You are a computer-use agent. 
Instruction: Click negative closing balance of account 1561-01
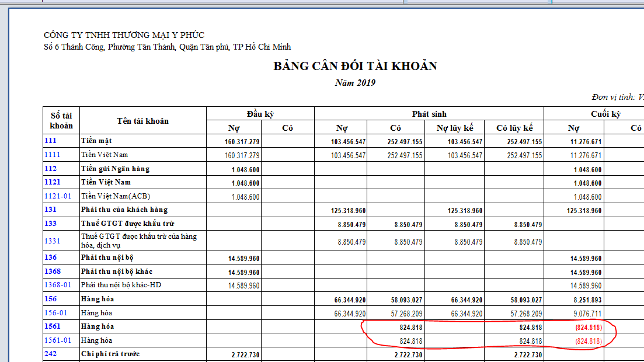tap(589, 341)
